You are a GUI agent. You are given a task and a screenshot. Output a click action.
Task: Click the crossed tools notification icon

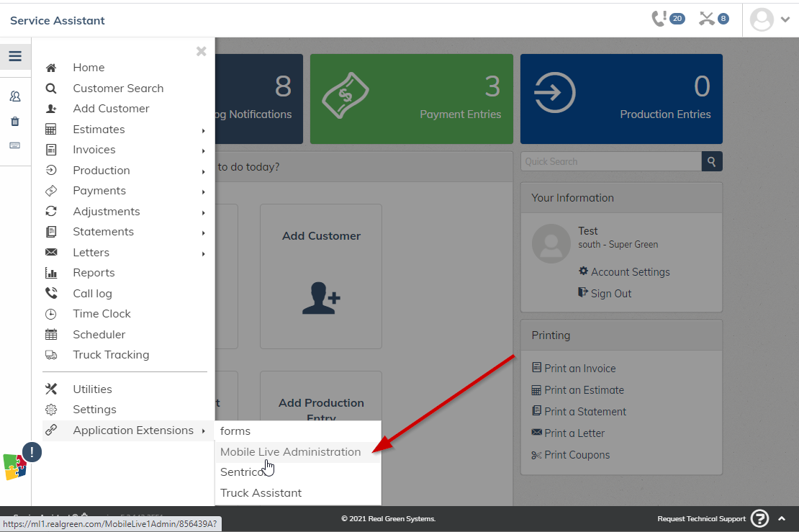(x=706, y=19)
